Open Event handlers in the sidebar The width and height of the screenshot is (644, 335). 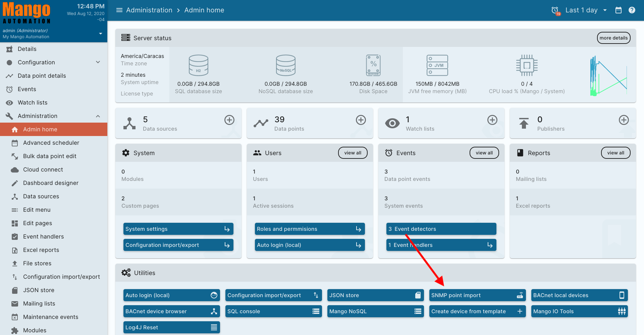pos(54,237)
